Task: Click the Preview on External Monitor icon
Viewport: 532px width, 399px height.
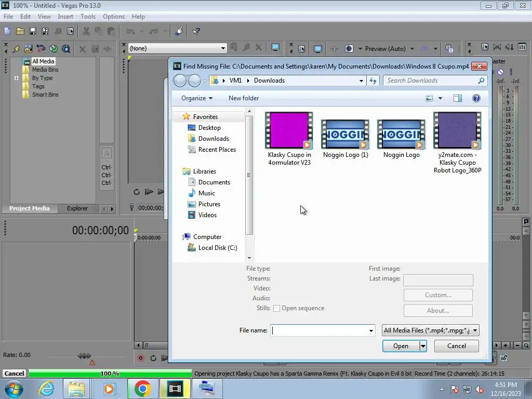Action: pyautogui.click(x=318, y=49)
